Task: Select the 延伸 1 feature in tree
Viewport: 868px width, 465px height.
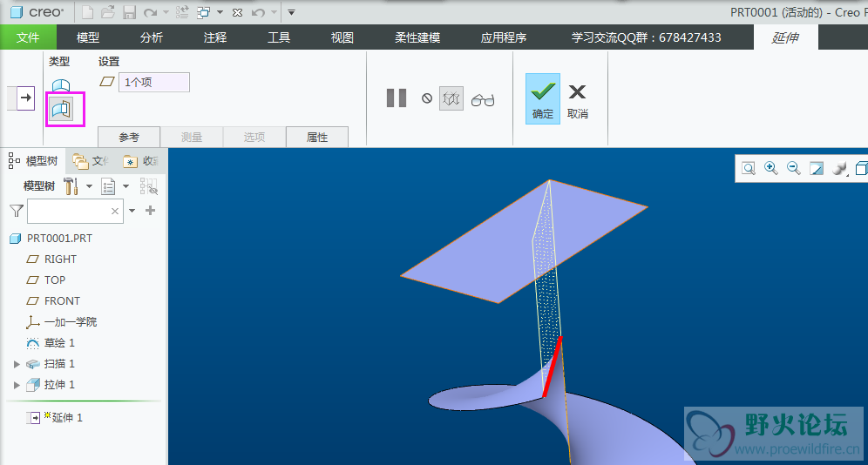Action: [67, 417]
